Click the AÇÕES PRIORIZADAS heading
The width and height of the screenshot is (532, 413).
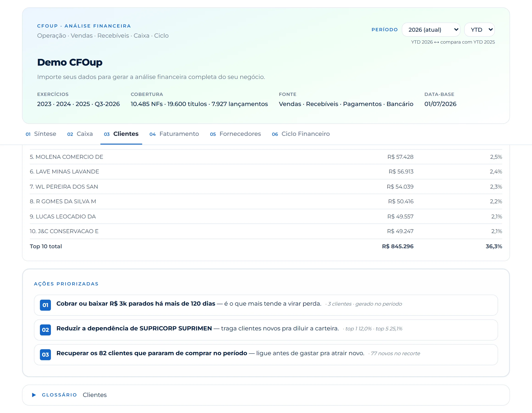(66, 284)
